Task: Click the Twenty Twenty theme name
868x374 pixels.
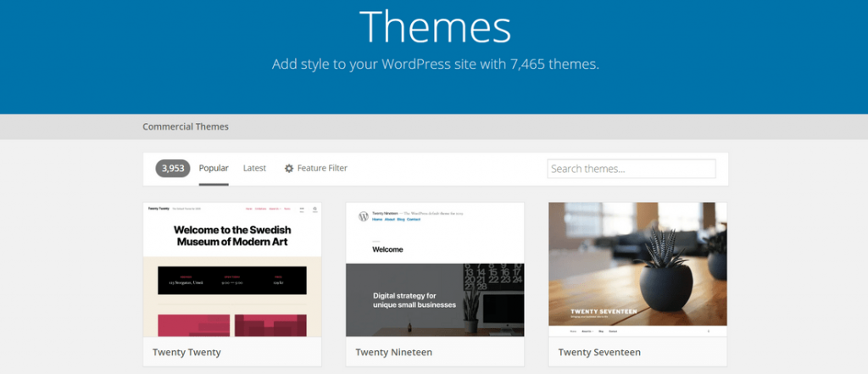Action: (186, 352)
